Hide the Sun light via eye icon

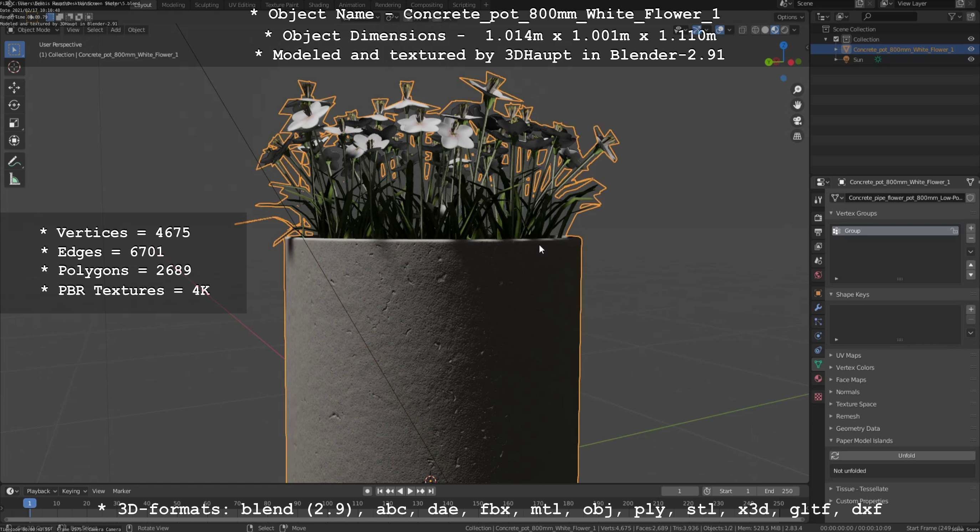point(971,59)
